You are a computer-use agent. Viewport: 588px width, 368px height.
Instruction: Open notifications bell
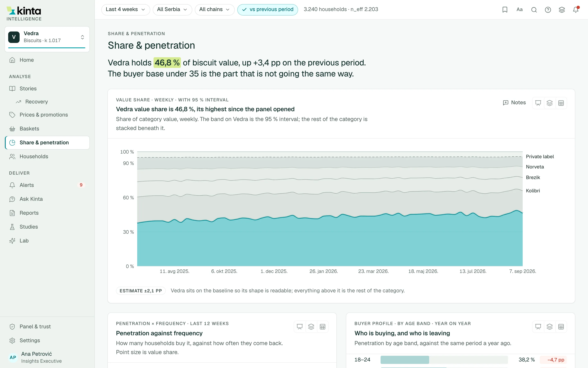click(576, 9)
